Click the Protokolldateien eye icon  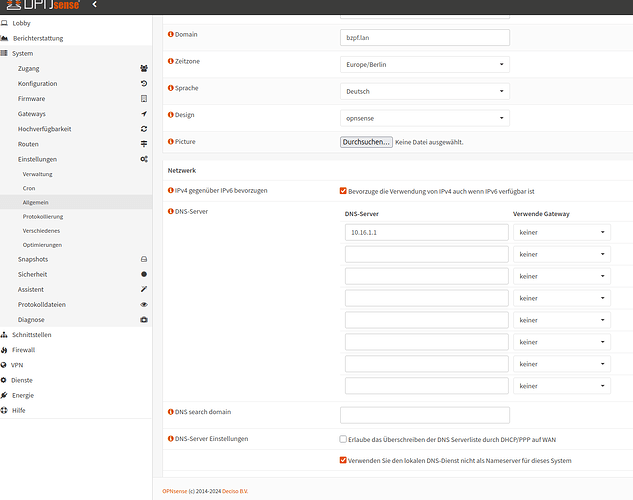coord(144,304)
